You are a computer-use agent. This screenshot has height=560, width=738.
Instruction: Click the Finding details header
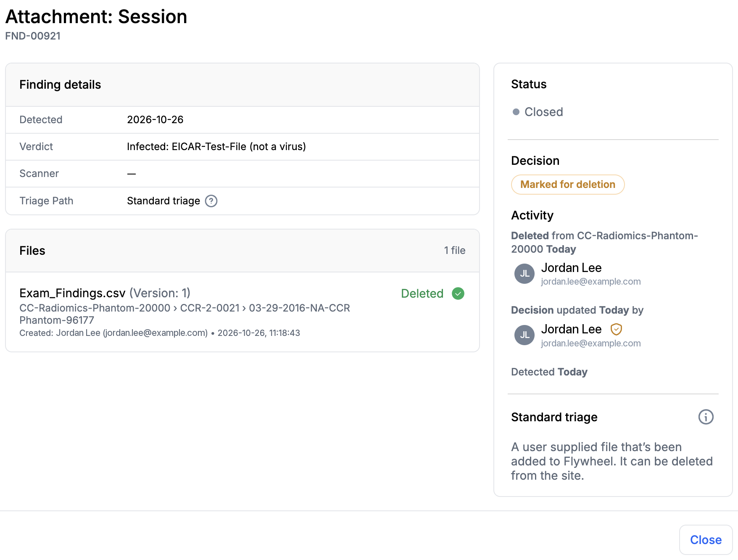[60, 85]
